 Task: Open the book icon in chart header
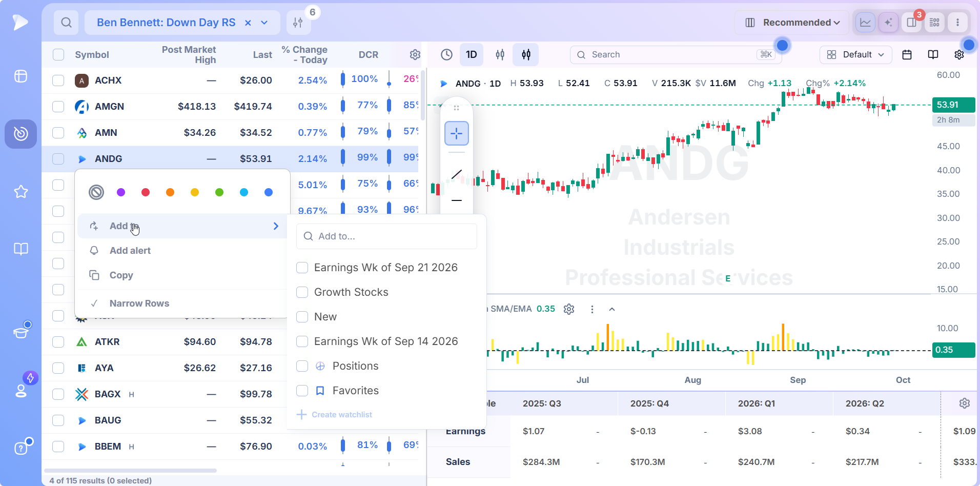pos(933,54)
